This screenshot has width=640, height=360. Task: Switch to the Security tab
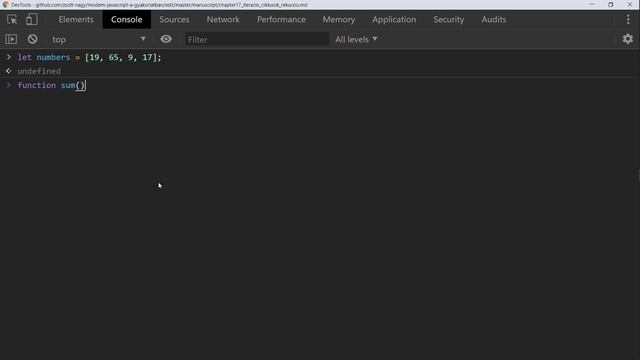coord(449,19)
